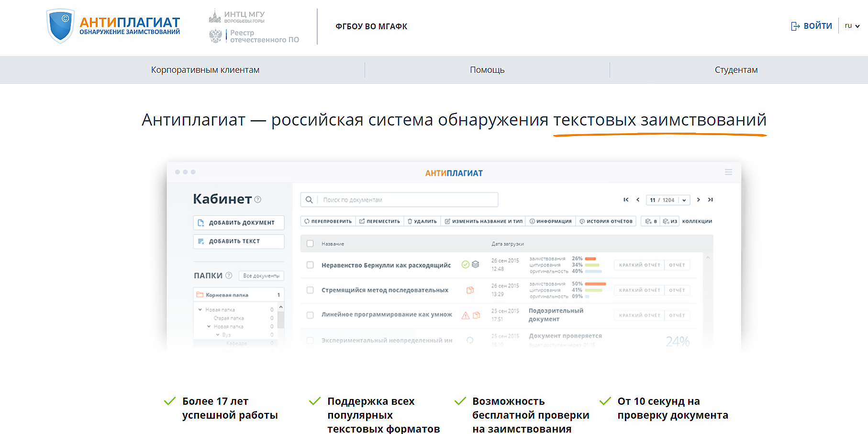
Task: Select the Старая папка tree item
Action: (229, 318)
